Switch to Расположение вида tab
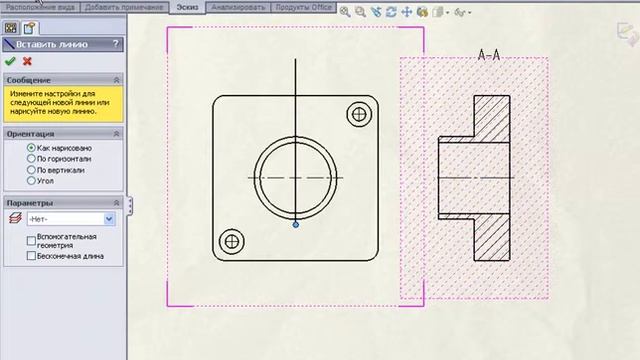 tap(40, 7)
